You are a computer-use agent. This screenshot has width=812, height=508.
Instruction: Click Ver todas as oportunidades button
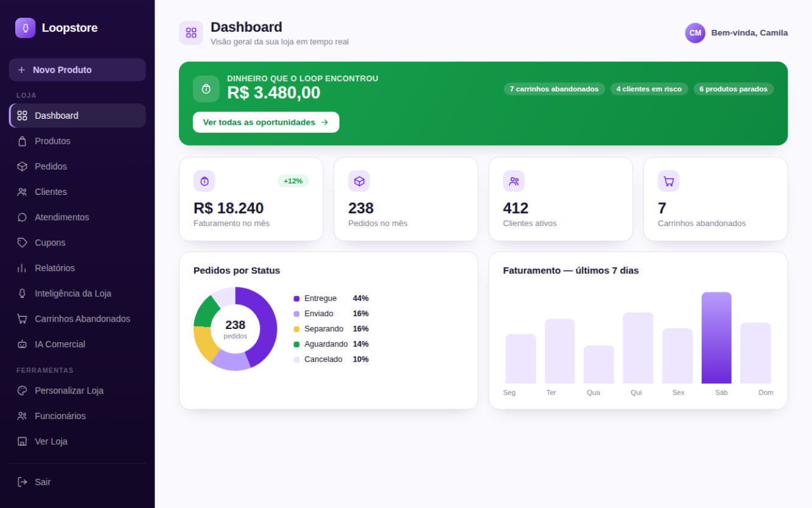266,122
